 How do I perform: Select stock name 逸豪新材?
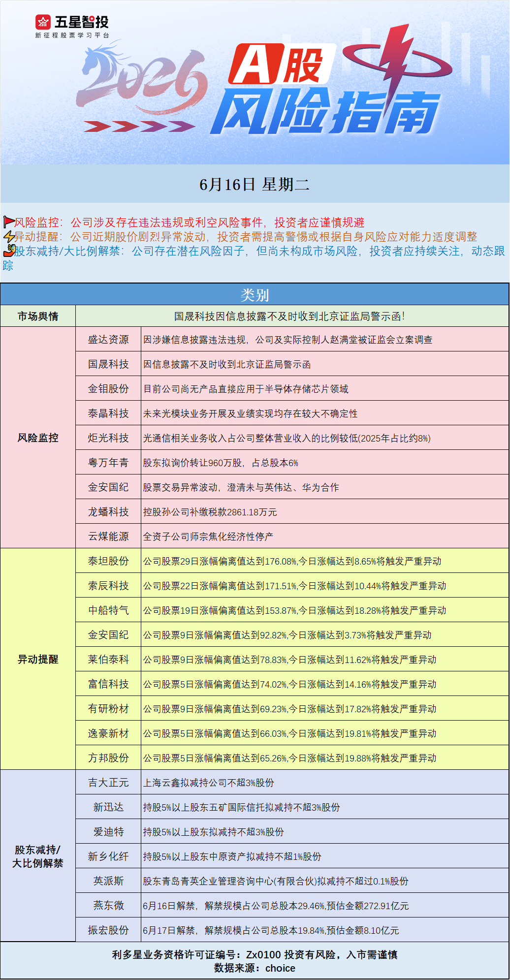pyautogui.click(x=108, y=733)
